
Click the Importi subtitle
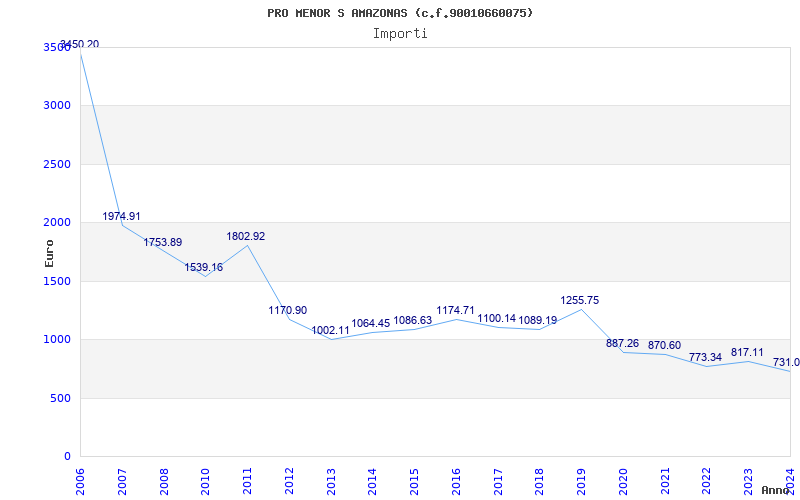[400, 34]
